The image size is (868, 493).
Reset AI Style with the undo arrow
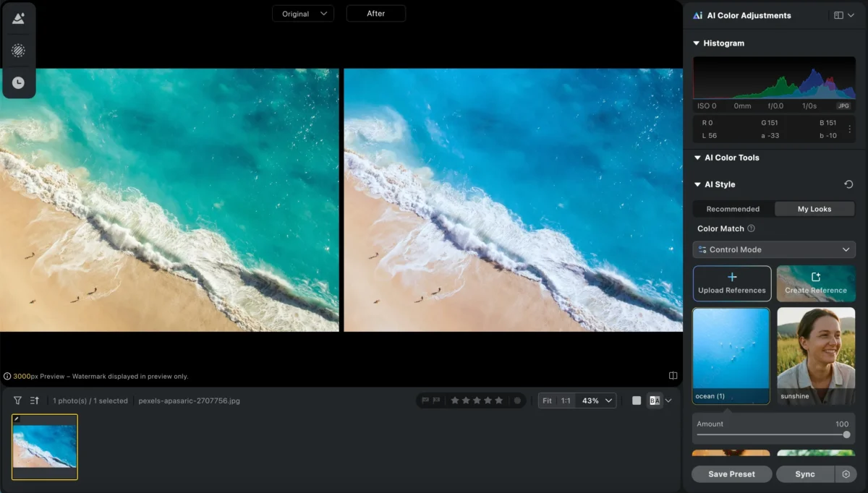[x=848, y=184]
